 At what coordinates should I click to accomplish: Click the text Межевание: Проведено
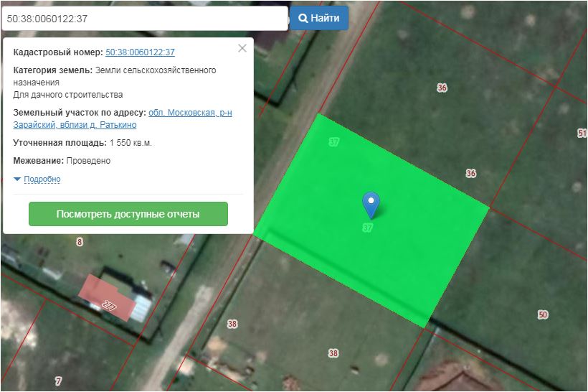pyautogui.click(x=62, y=161)
